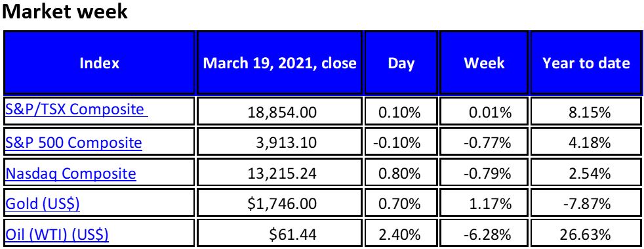Open the Gold (US$) link
644x249 pixels.
(x=43, y=204)
